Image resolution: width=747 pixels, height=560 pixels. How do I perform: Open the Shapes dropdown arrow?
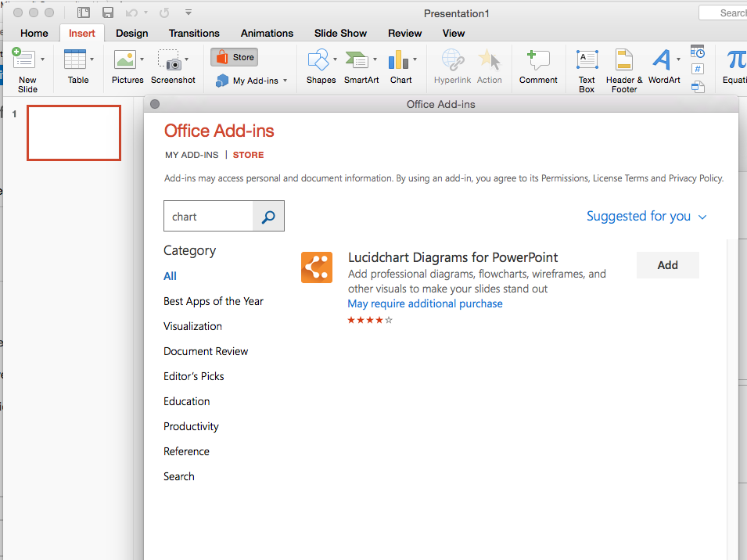click(x=335, y=59)
